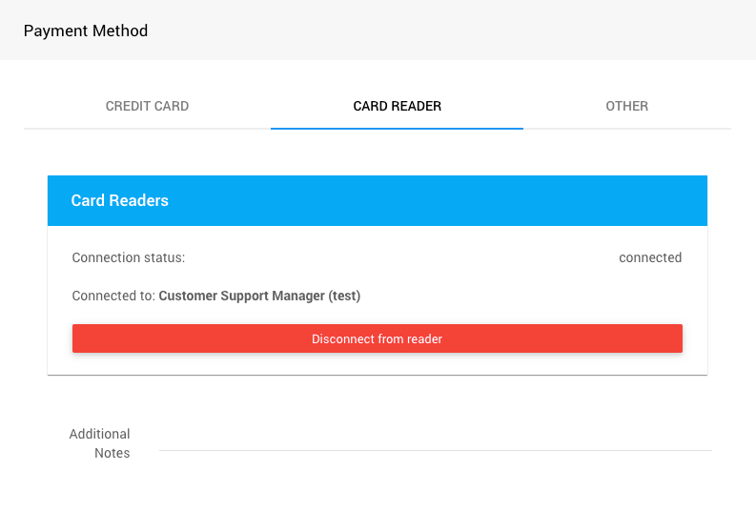Open the Other payment tab
The image size is (756, 532).
tap(626, 106)
